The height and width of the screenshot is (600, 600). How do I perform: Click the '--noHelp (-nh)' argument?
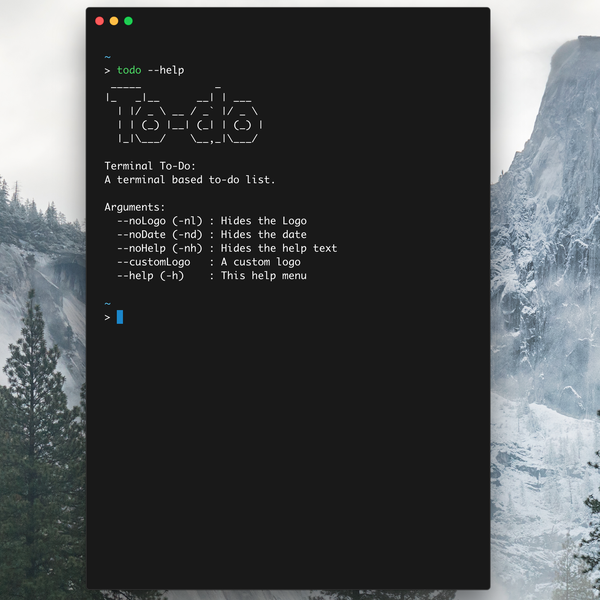[160, 248]
